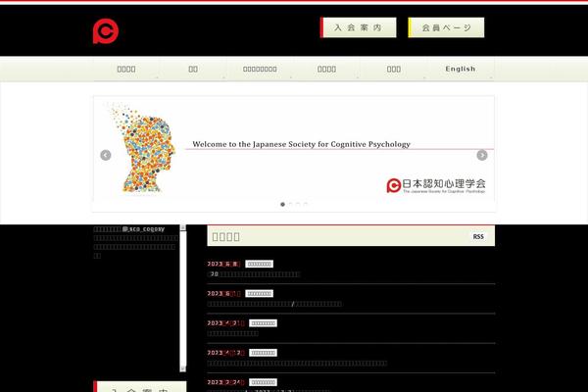Open the category tag beside date 2023 6 1

click(259, 293)
